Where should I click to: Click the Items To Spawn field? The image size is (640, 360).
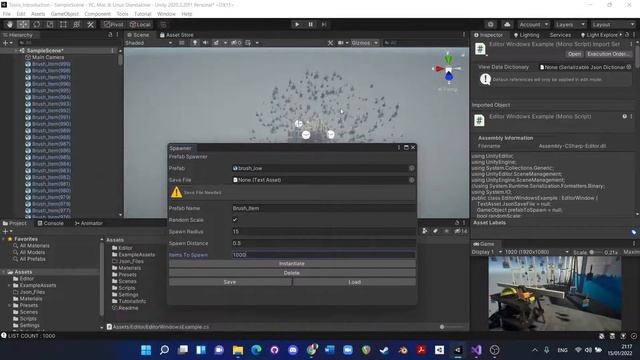coord(324,255)
